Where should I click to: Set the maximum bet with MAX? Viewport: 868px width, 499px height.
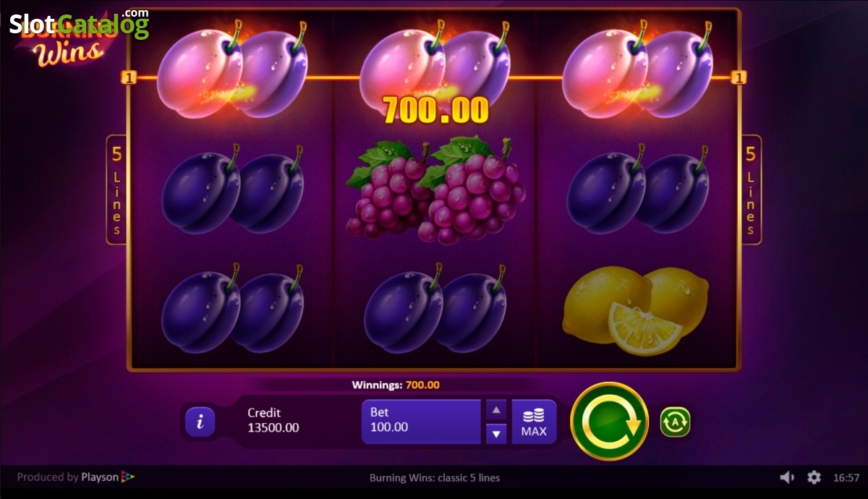(x=534, y=422)
